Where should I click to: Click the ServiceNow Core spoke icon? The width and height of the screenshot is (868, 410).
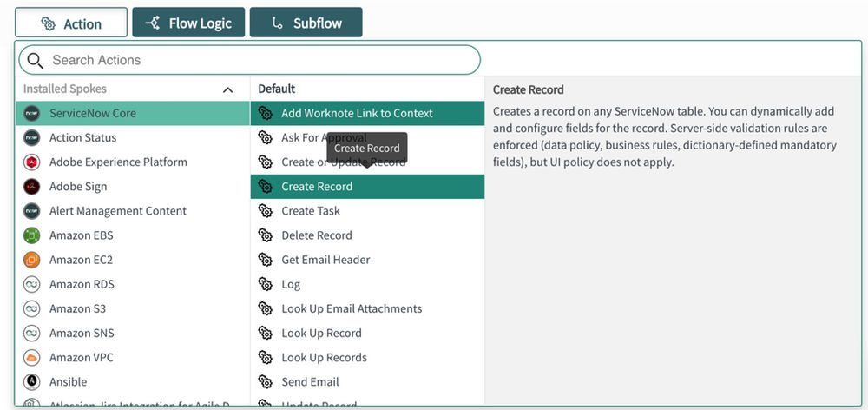point(31,113)
